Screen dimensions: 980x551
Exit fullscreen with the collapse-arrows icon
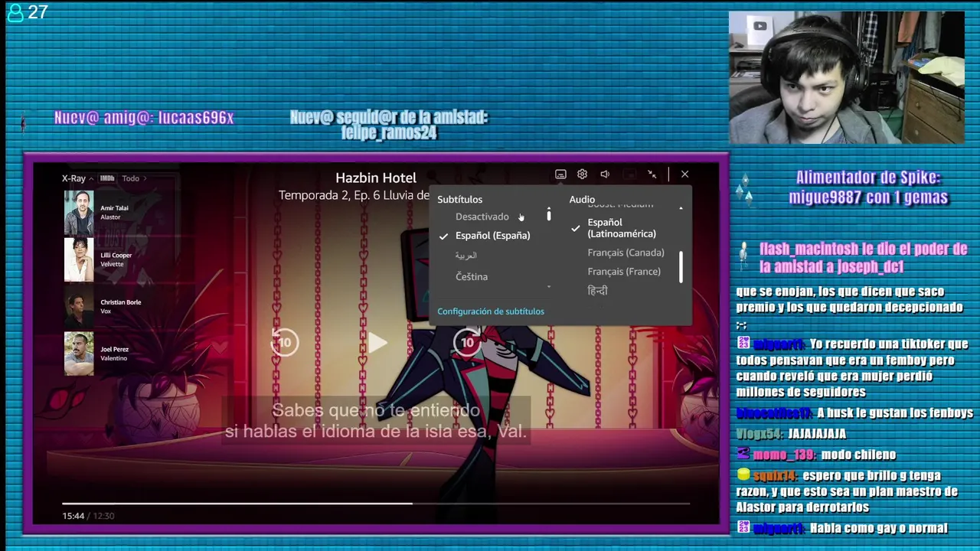tap(652, 174)
